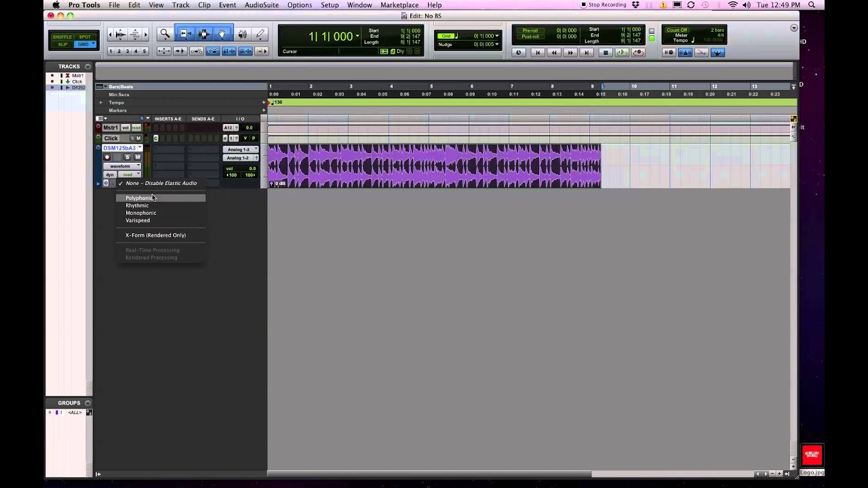Open main counter format dropdown
Viewport: 868px width, 488px height.
[x=357, y=36]
